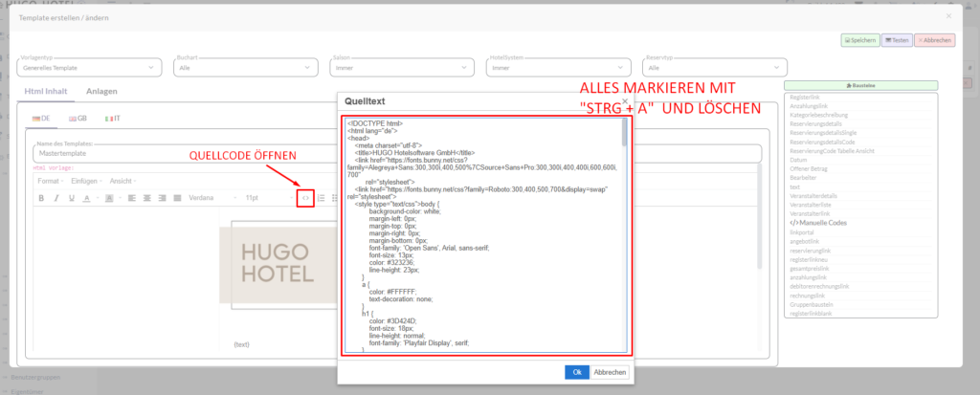Select the GB language tab
Image resolution: width=980 pixels, height=395 pixels.
click(x=77, y=118)
